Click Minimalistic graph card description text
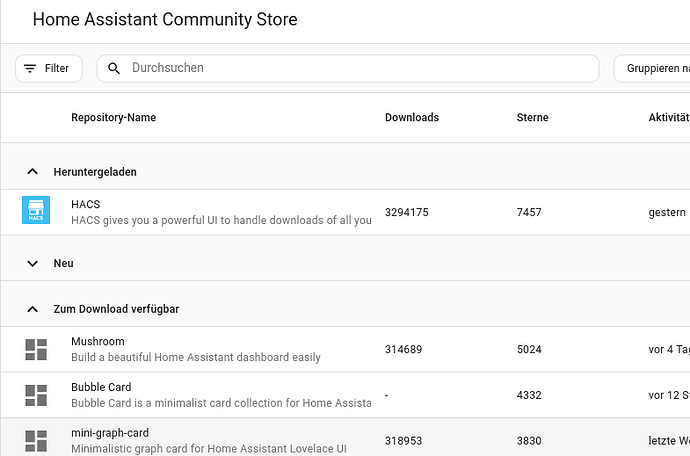 [209, 449]
